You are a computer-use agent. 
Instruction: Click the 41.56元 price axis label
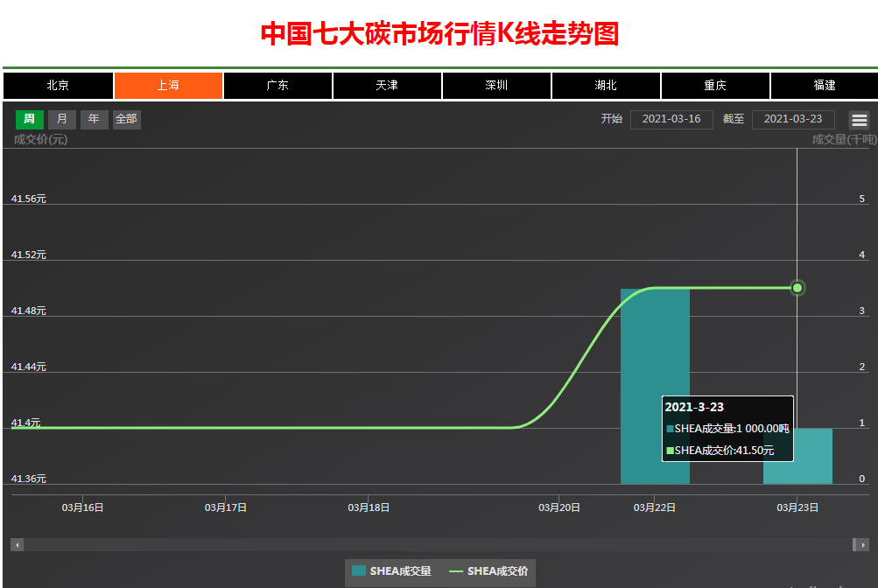[29, 199]
